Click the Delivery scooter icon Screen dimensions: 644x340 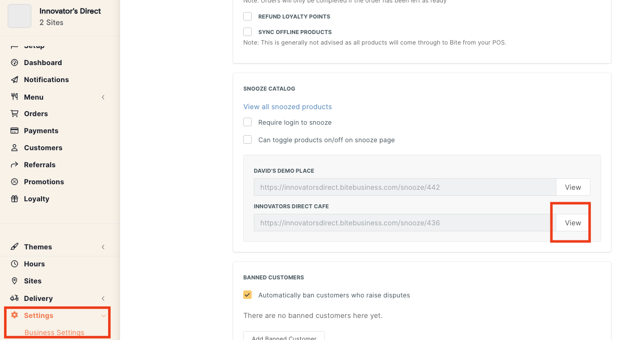click(15, 298)
